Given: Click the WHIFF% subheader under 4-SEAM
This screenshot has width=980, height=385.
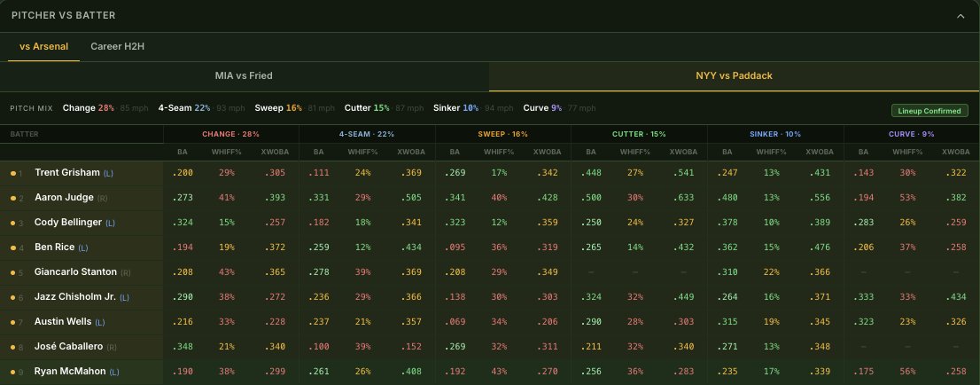Looking at the screenshot, I should [363, 152].
